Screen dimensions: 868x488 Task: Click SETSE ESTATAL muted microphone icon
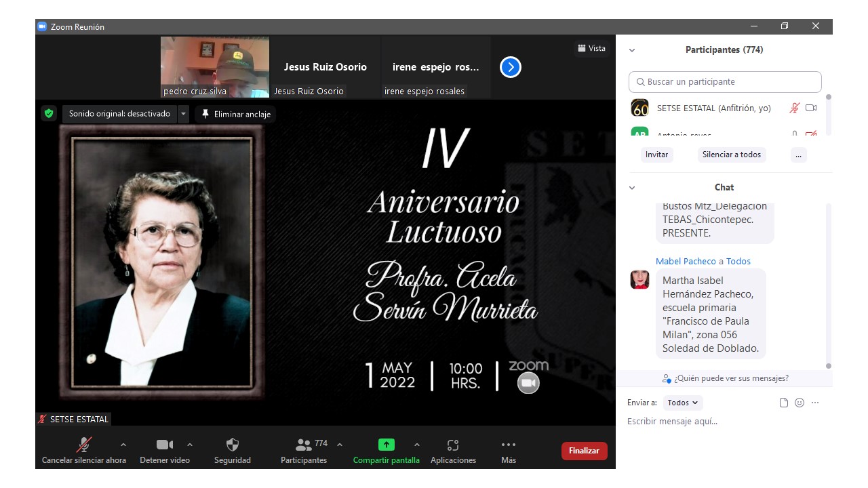pos(794,108)
